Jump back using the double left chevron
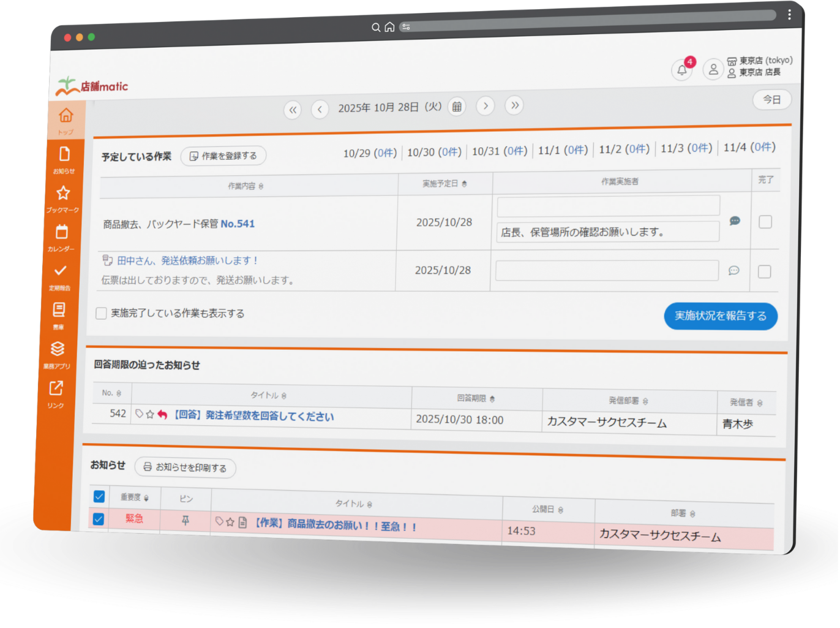The width and height of the screenshot is (840, 628). point(293,110)
